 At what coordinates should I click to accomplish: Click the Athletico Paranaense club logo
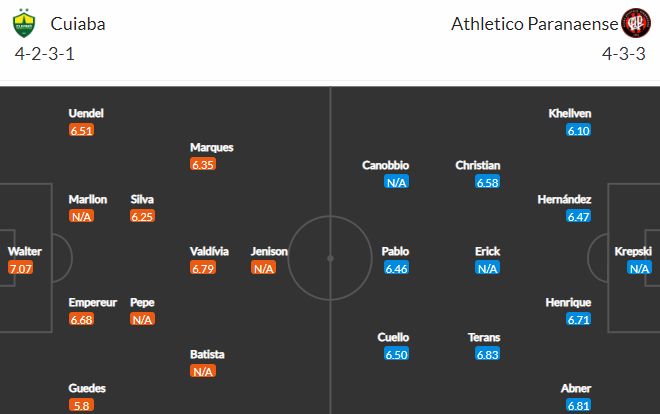(636, 23)
